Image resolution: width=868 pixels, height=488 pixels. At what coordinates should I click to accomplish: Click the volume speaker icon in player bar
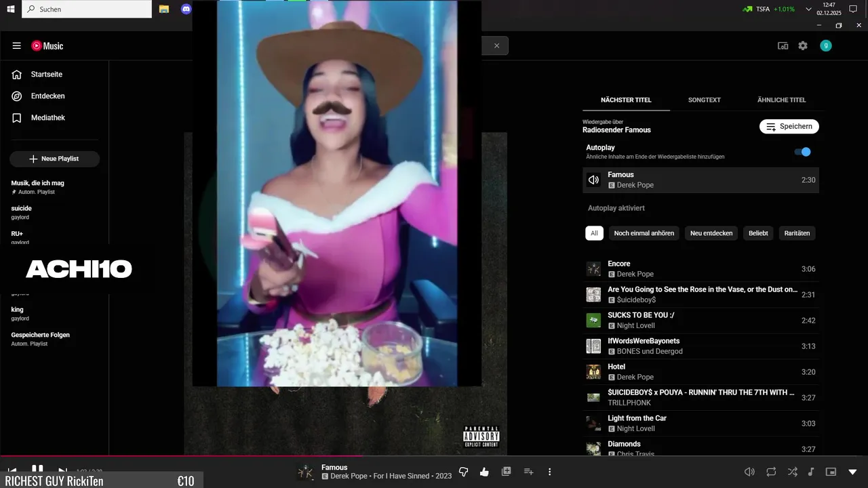click(749, 472)
